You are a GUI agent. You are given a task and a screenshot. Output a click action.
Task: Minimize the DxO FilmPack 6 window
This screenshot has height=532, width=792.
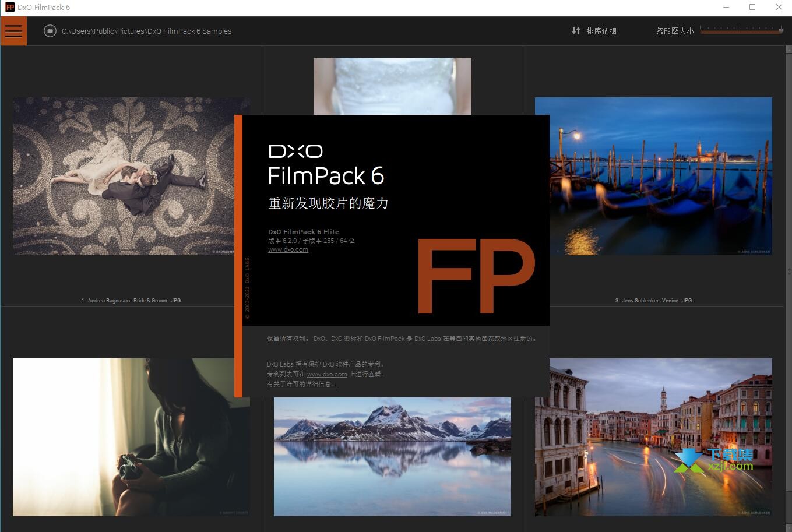(x=726, y=8)
